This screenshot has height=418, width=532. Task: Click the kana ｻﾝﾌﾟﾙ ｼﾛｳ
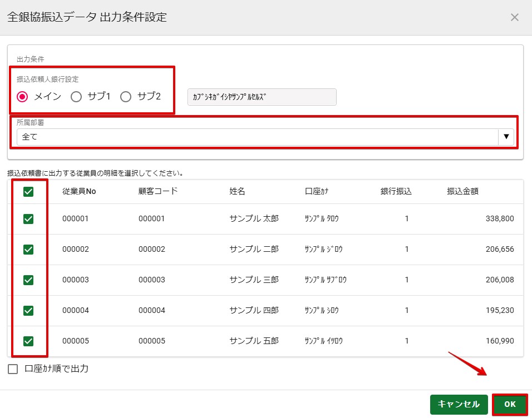[322, 310]
